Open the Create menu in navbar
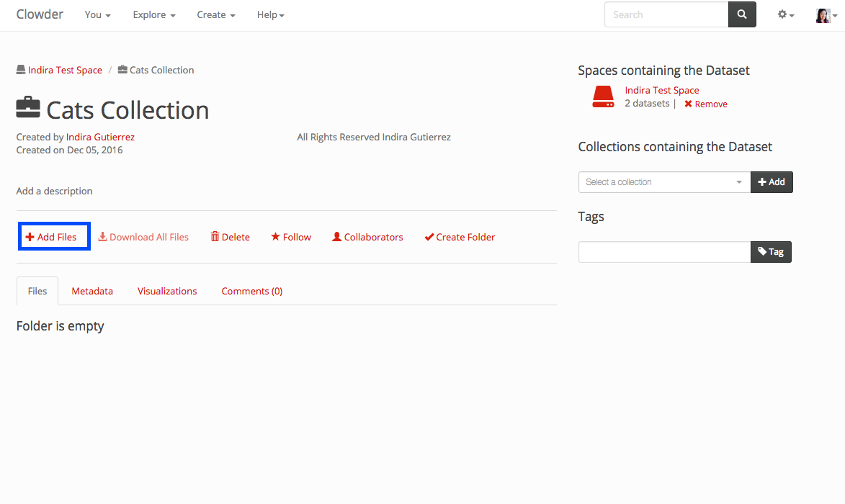The height and width of the screenshot is (504, 845). click(216, 15)
